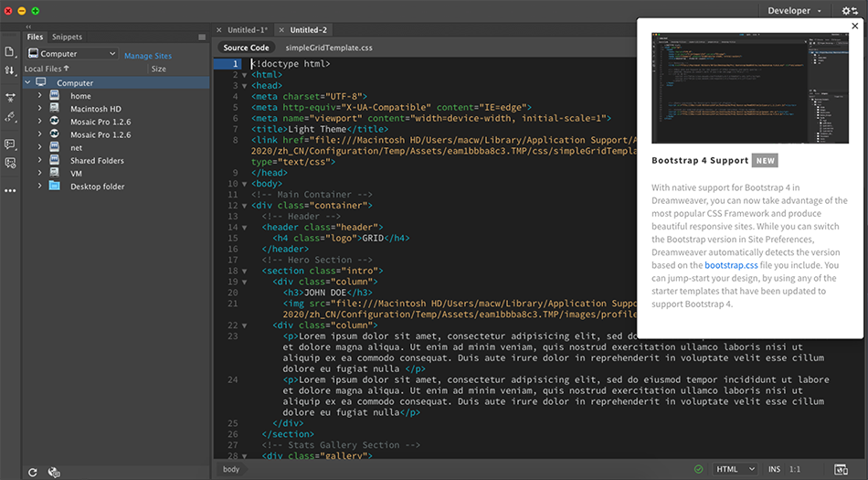Click the Light Theme title text on line 7
Screen dimensions: 868x480
317,129
